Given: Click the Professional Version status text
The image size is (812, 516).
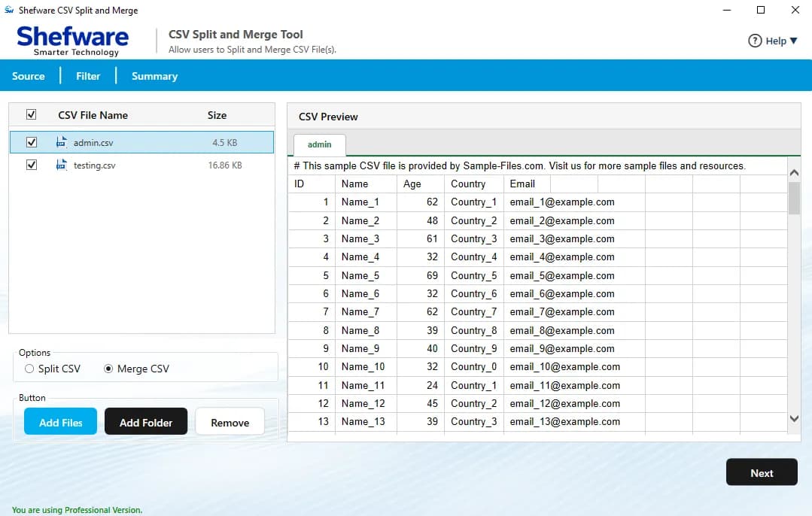Looking at the screenshot, I should pyautogui.click(x=77, y=510).
